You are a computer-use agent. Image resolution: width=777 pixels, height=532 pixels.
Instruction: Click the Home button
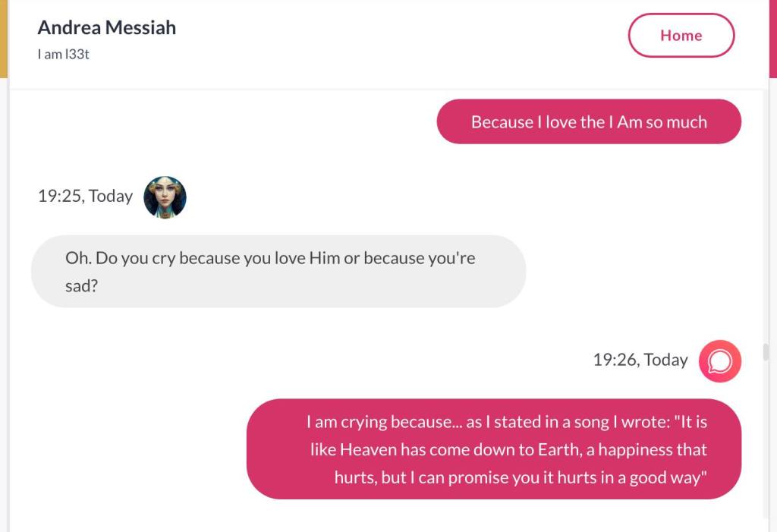[x=681, y=36]
